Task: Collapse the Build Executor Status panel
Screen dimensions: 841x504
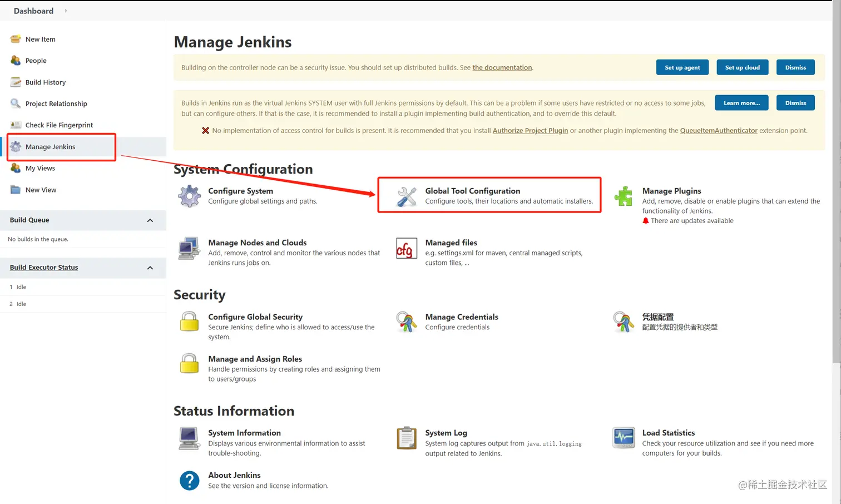Action: [x=150, y=268]
